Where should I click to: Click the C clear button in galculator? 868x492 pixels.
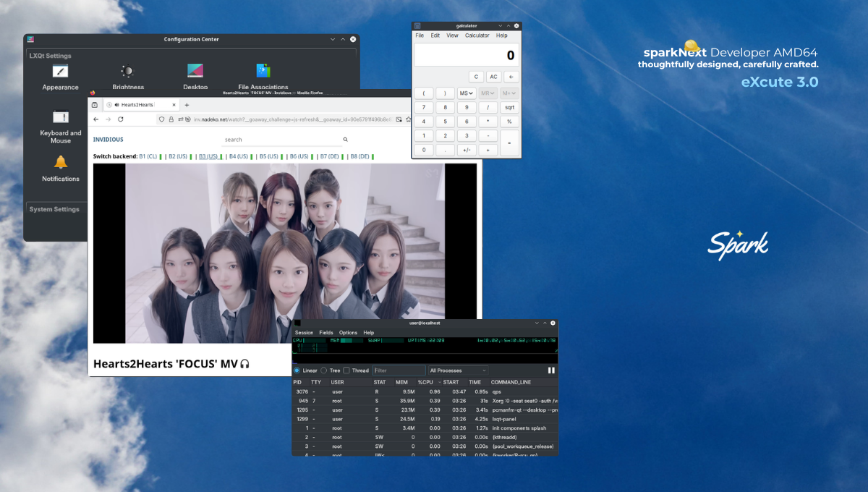point(476,77)
